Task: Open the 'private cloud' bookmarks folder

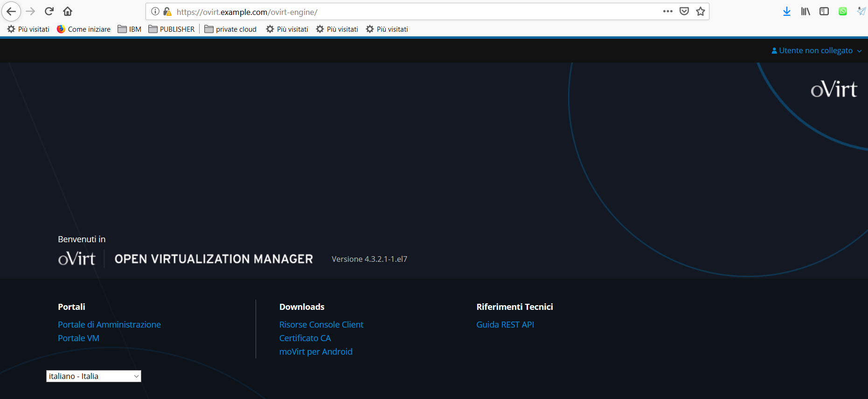Action: click(x=230, y=29)
